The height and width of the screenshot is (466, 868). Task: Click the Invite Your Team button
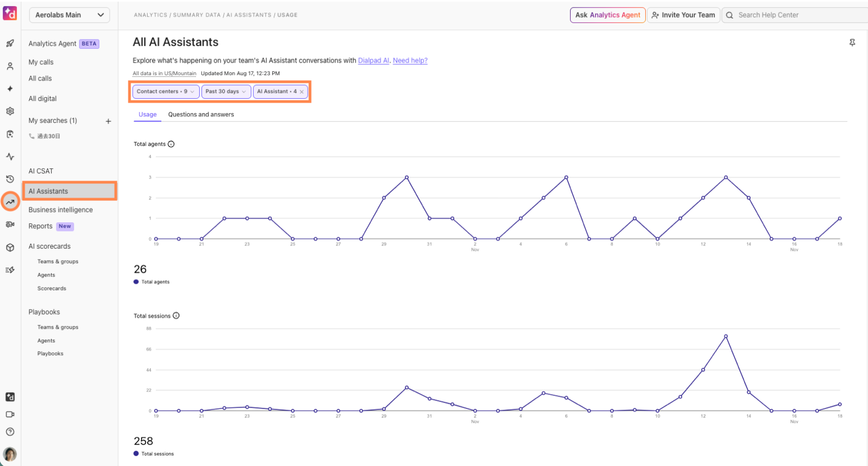tap(684, 15)
